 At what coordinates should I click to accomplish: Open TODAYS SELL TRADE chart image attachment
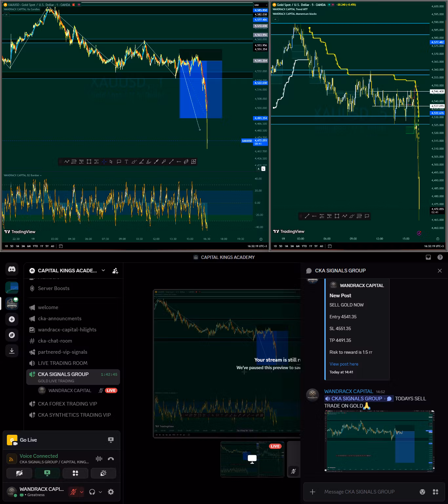[379, 441]
